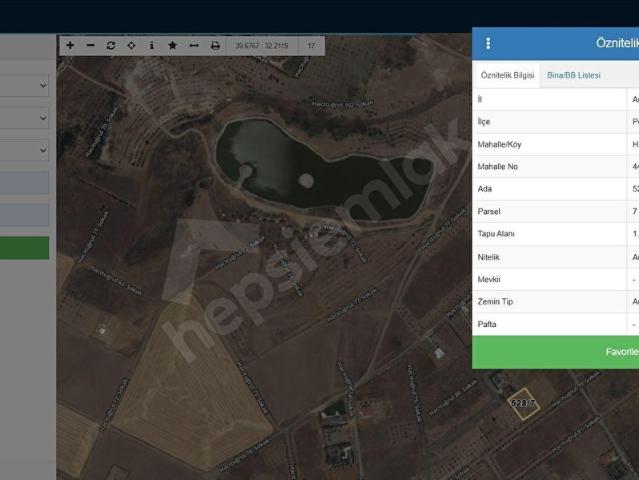639x480 pixels.
Task: Expand the first dropdown in left panel
Action: coord(24,85)
